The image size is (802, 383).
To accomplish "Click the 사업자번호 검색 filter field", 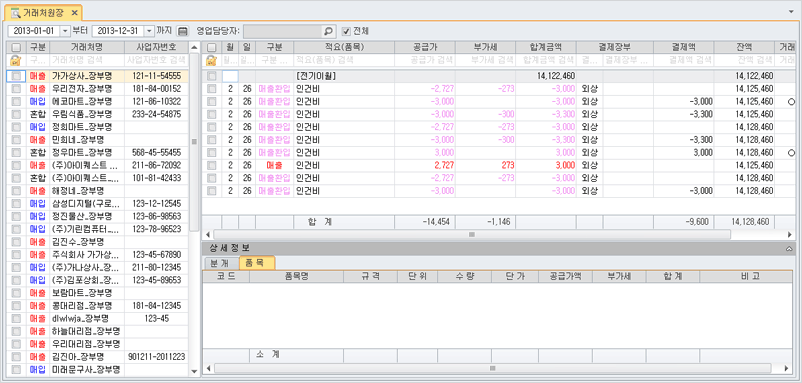I will pyautogui.click(x=156, y=60).
